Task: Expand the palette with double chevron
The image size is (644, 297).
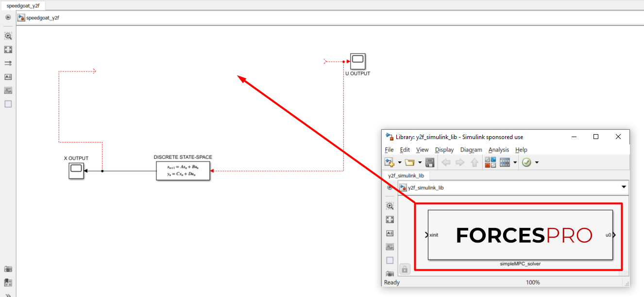Action: point(8,294)
